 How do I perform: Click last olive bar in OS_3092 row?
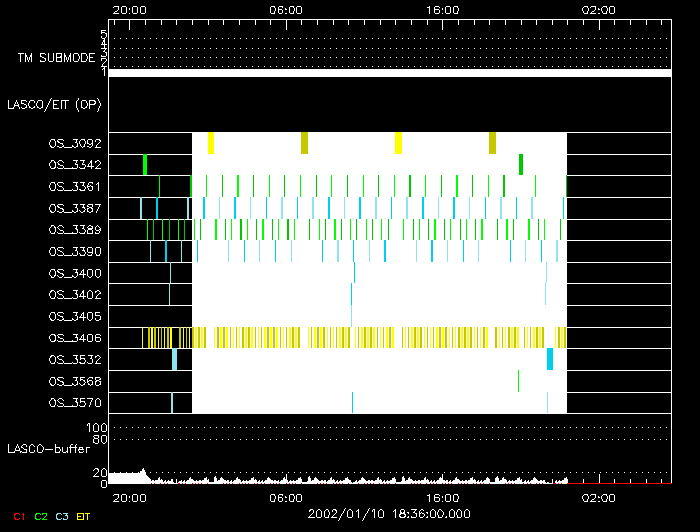[492, 143]
